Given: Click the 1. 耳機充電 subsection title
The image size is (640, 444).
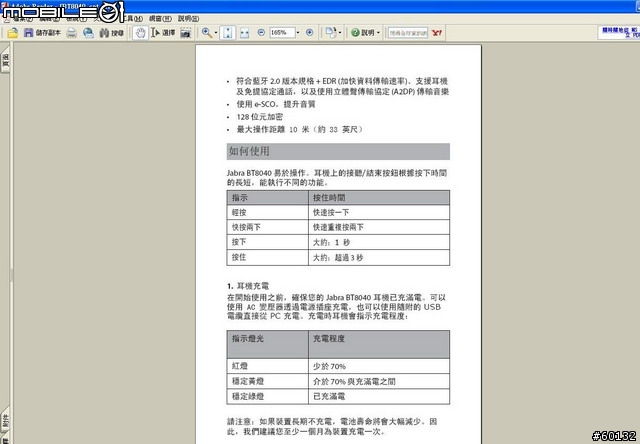Looking at the screenshot, I should point(248,286).
